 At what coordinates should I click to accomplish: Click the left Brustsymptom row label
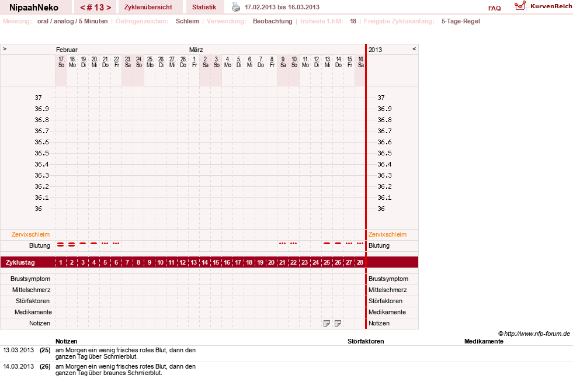[x=30, y=279]
